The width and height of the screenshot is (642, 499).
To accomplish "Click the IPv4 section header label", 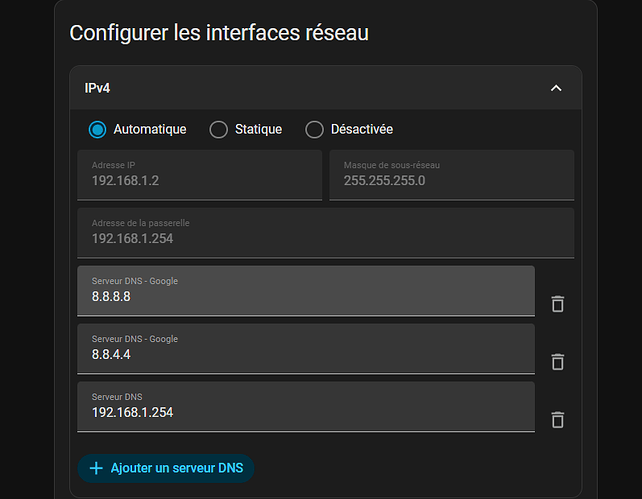I will 97,88.
